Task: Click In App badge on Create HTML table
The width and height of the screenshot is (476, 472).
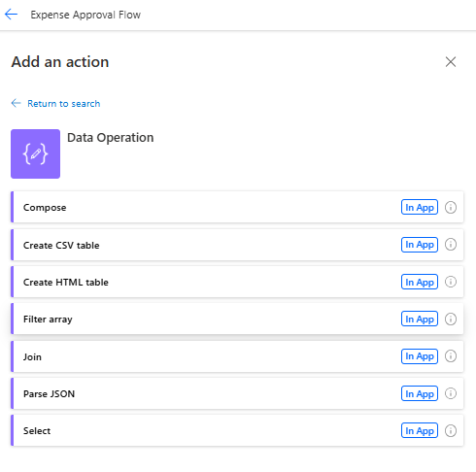Action: 420,282
